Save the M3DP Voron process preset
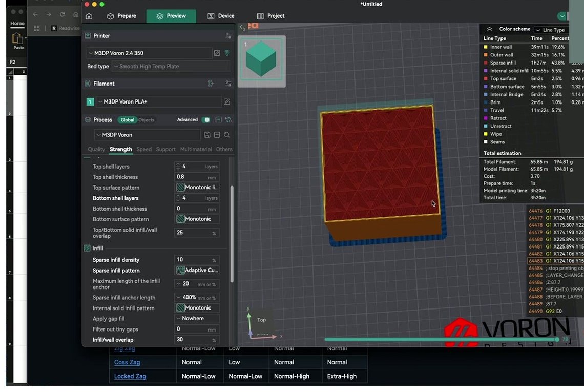584x392 pixels. (x=207, y=135)
